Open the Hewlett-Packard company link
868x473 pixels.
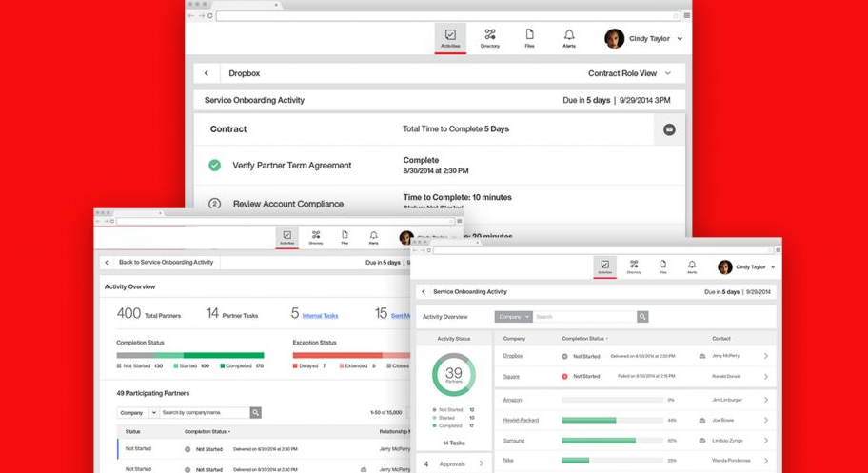point(521,421)
